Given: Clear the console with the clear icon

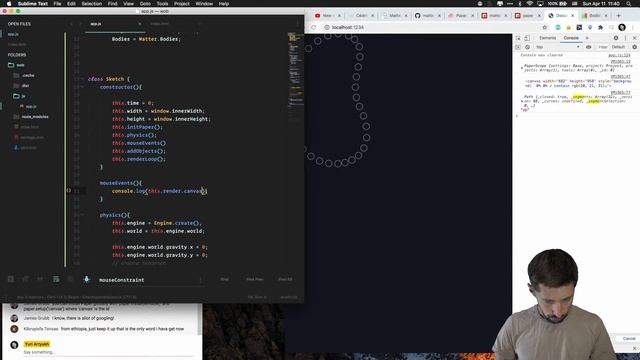Looking at the screenshot, I should [x=527, y=47].
